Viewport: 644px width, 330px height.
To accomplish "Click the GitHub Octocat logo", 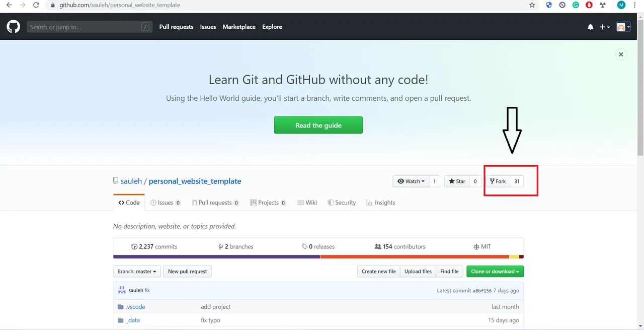I will [x=13, y=27].
